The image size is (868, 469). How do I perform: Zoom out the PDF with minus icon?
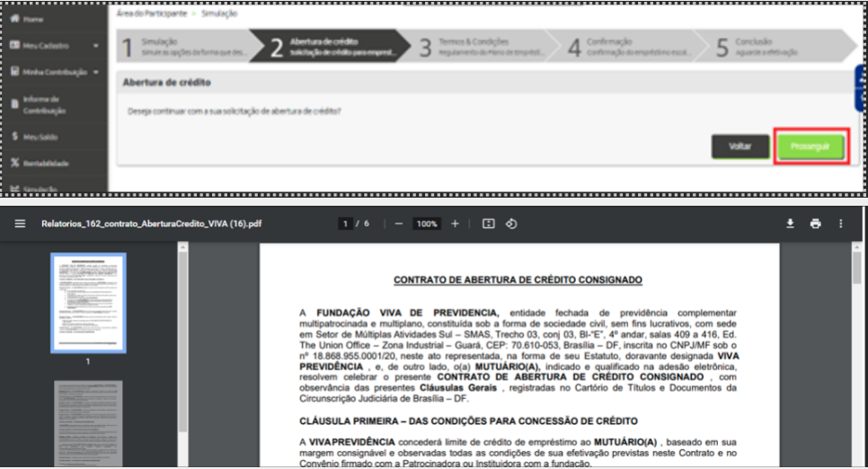399,224
